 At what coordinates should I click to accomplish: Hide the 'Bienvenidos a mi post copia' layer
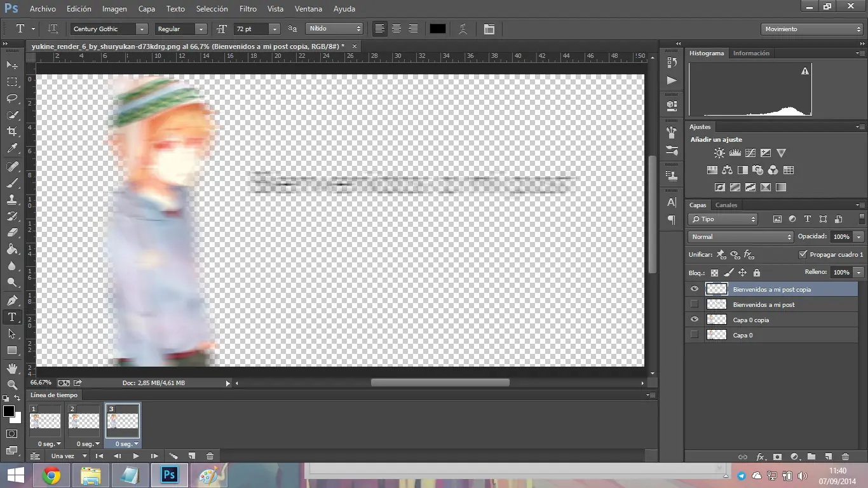click(x=694, y=289)
